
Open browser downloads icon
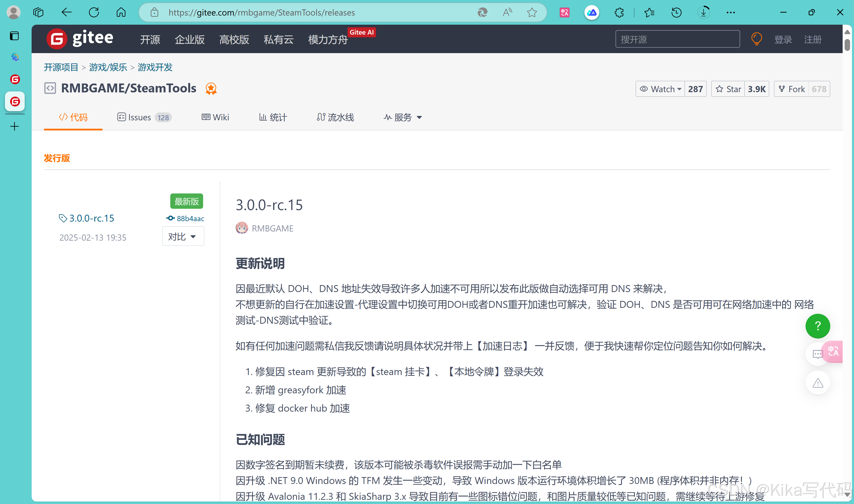click(704, 13)
